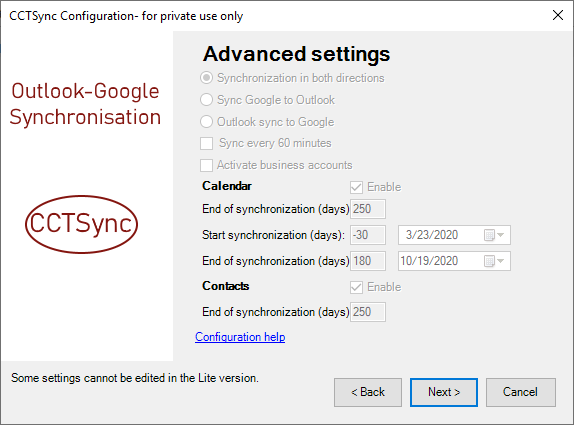Click the Start synchronization days field showing -30
574x425 pixels.
pos(368,235)
